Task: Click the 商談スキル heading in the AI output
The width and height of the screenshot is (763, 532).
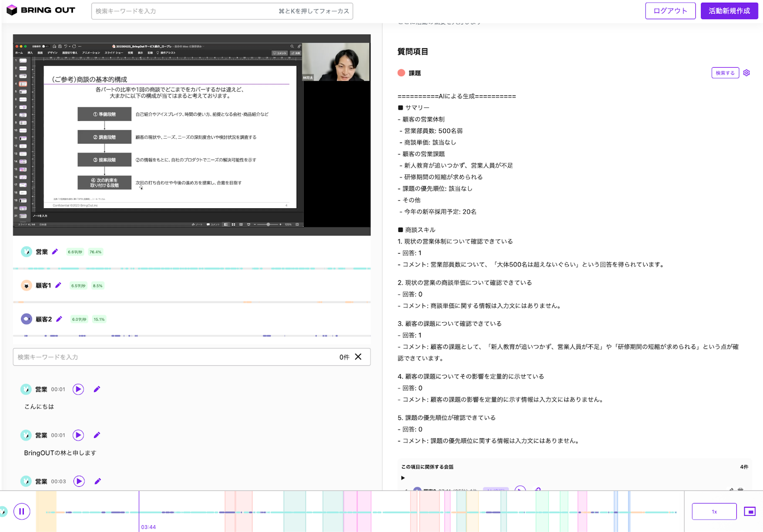Action: tap(416, 230)
